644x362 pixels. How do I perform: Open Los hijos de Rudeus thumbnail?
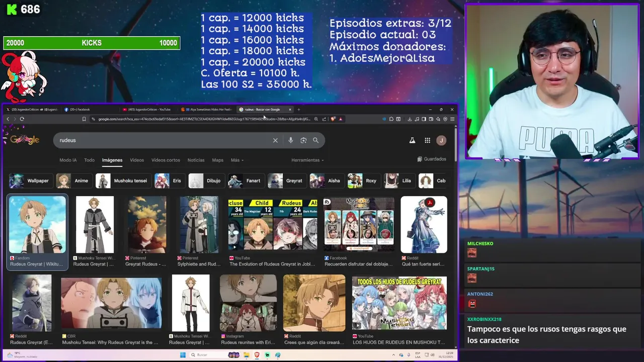point(399,303)
